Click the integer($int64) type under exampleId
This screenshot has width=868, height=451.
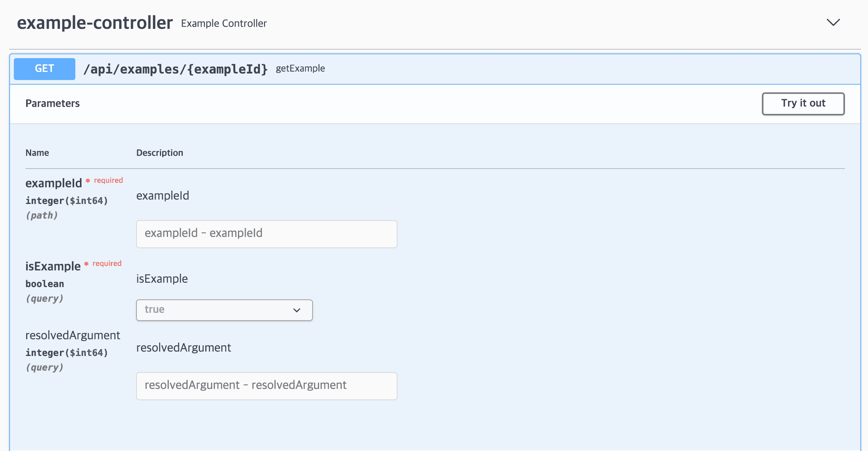(67, 201)
